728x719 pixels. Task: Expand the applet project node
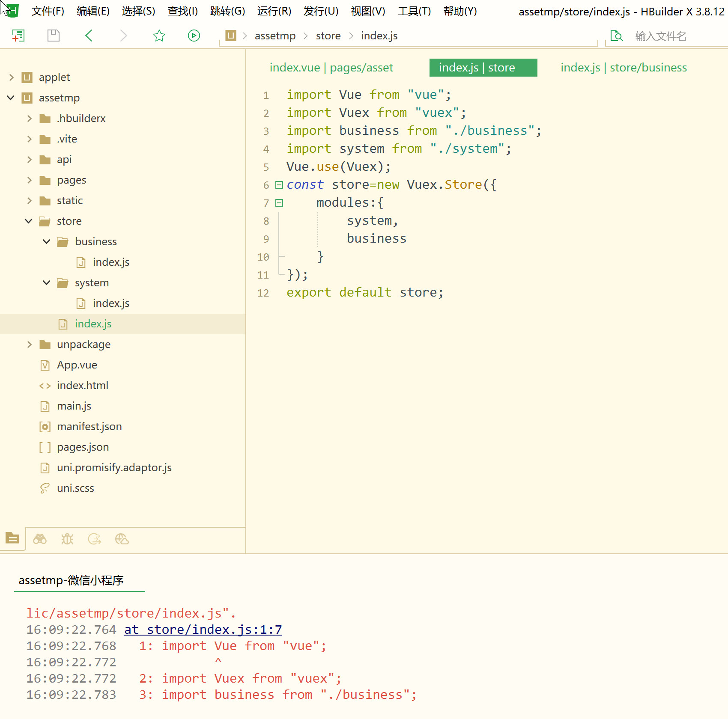pos(12,77)
